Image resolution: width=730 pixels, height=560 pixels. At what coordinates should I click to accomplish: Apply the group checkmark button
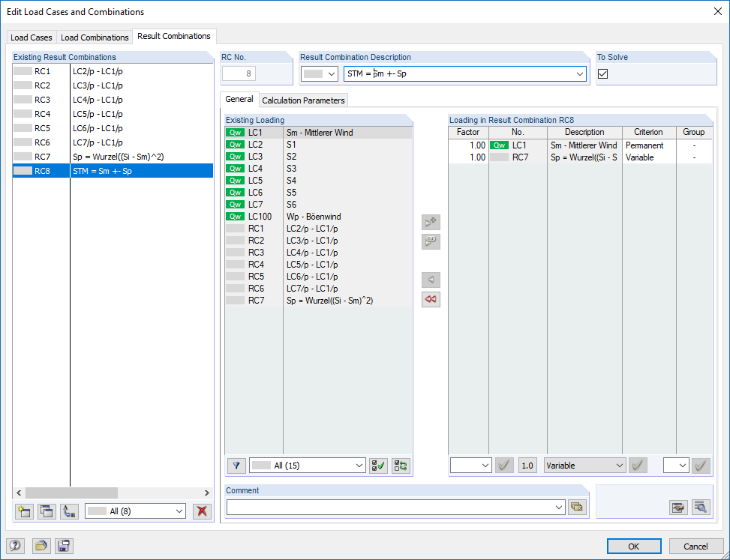pos(701,465)
